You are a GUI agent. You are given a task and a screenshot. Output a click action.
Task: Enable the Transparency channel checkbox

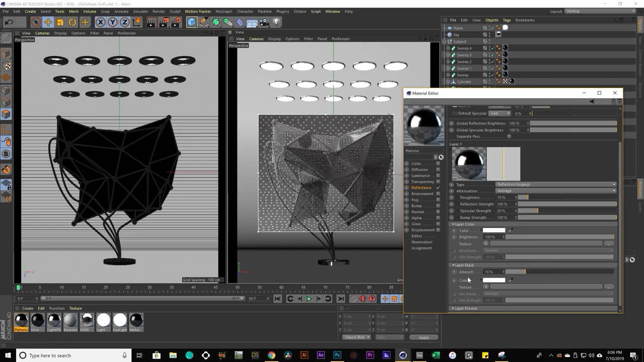pyautogui.click(x=438, y=182)
